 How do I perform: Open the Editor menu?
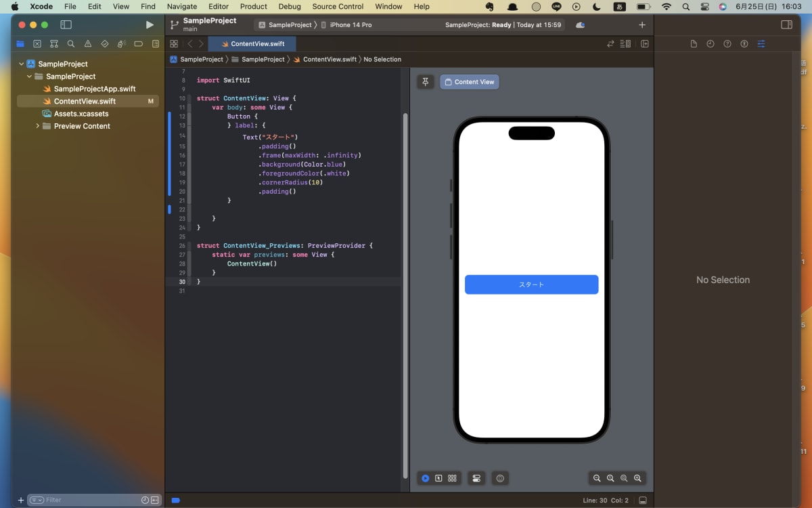pos(219,6)
